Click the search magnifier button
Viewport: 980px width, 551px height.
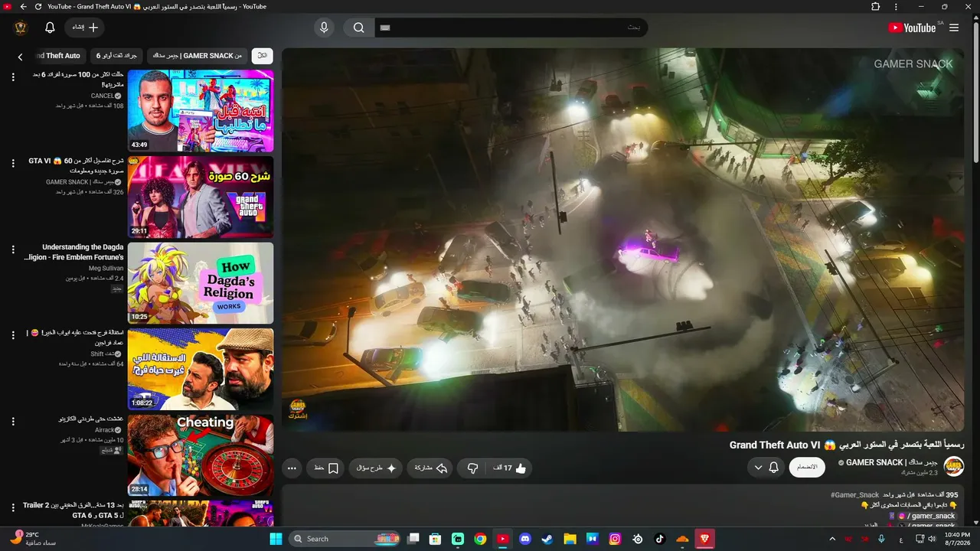tap(358, 28)
